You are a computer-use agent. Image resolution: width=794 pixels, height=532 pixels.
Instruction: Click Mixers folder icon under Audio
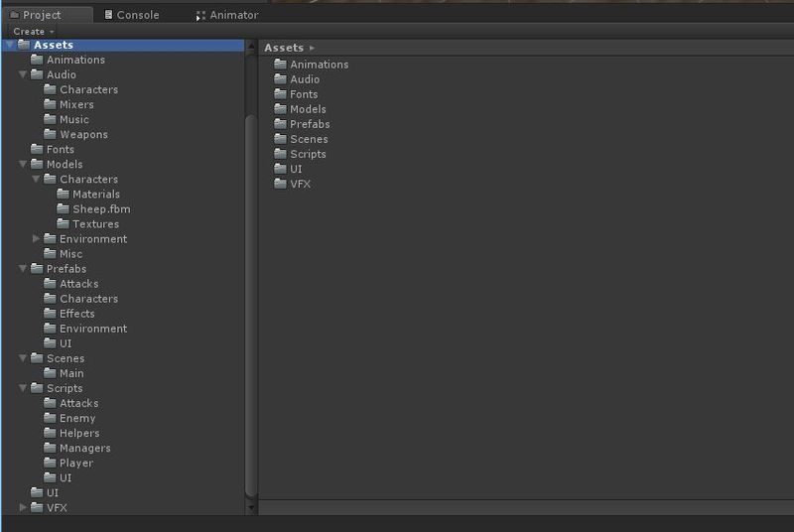point(50,104)
